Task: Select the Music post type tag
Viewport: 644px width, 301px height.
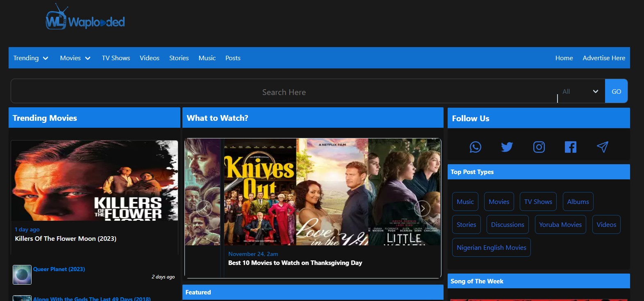Action: (x=465, y=201)
